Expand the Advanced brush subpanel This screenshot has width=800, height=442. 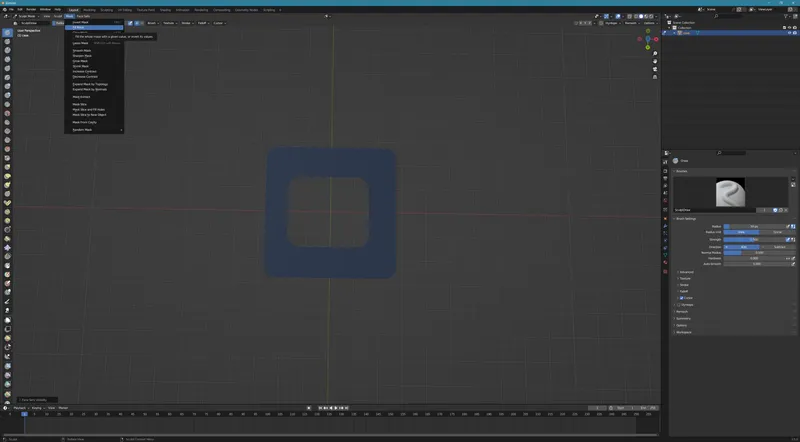(x=686, y=272)
